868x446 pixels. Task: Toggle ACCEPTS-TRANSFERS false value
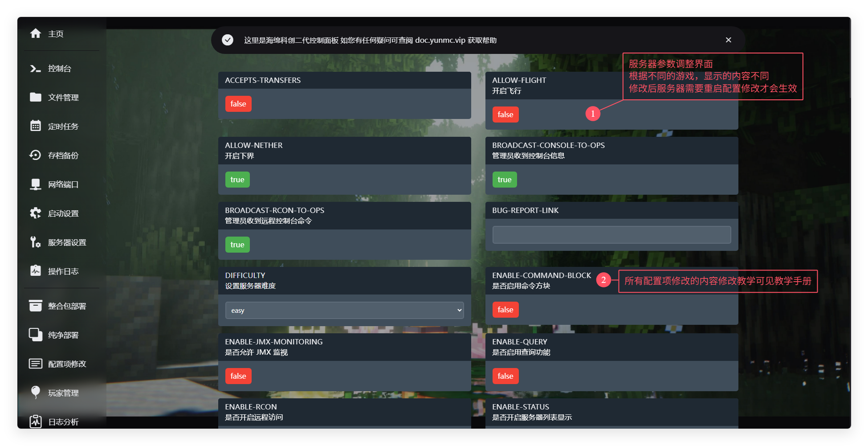tap(238, 104)
